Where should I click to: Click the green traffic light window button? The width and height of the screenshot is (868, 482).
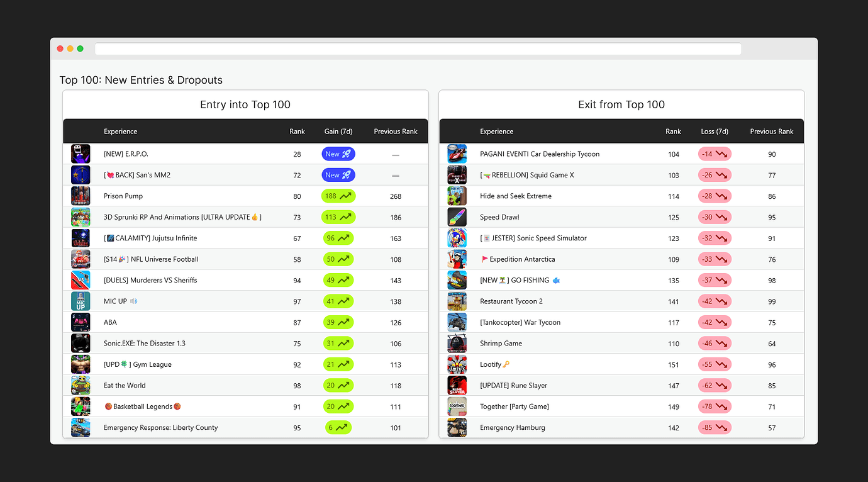pos(80,48)
